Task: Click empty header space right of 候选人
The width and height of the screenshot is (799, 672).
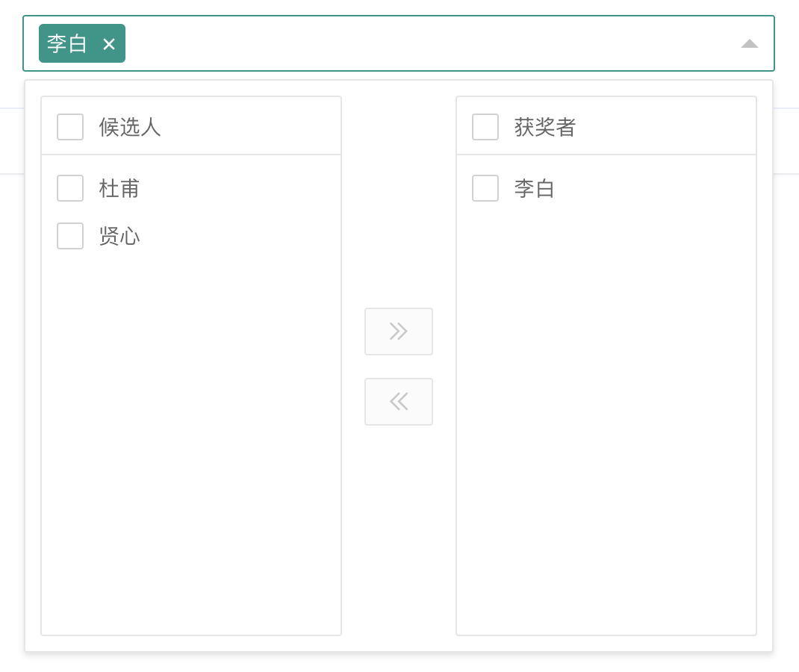Action: [254, 127]
